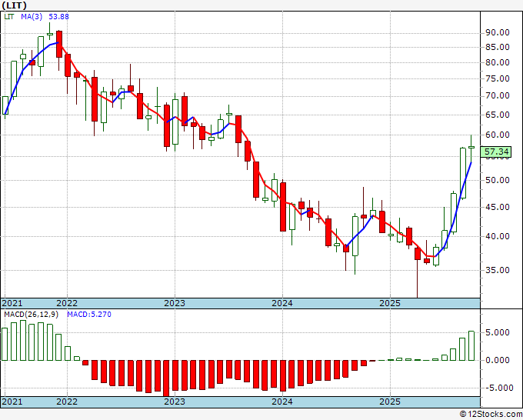
Task: Click the (LIT) ticker title
Action: (x=14, y=5)
